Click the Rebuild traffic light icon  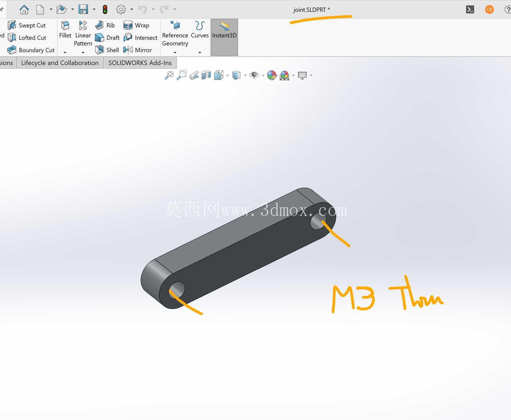[x=105, y=9]
